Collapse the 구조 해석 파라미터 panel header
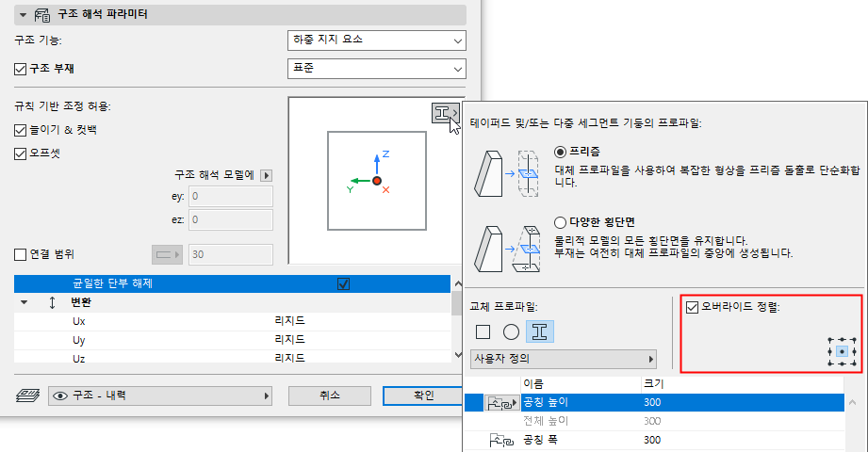868x452 pixels. coord(23,15)
